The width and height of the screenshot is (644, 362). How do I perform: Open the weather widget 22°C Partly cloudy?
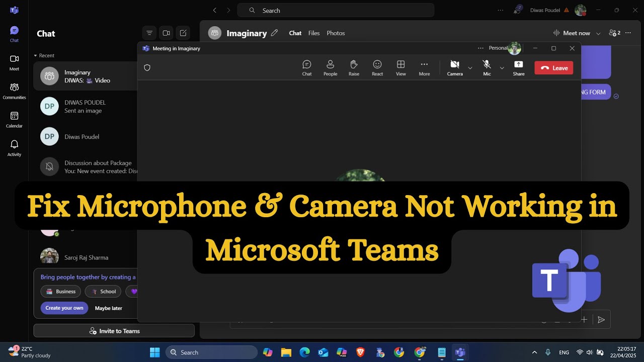(x=29, y=352)
